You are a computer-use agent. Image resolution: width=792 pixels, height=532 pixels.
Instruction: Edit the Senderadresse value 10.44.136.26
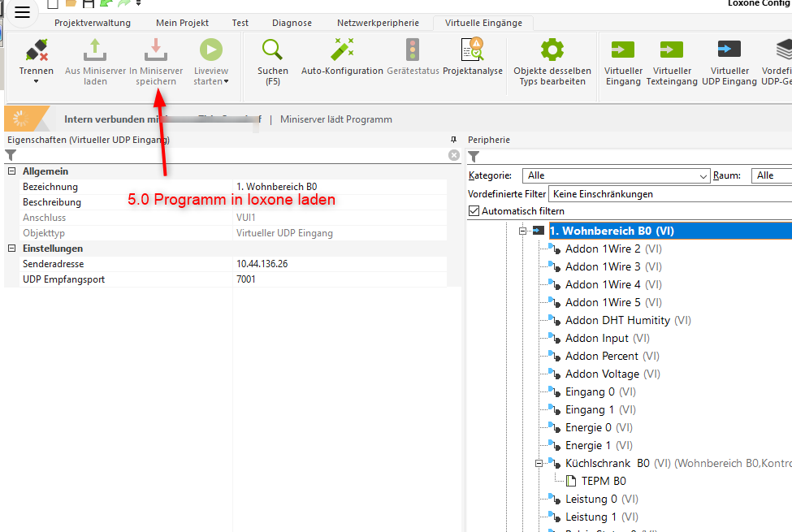340,264
